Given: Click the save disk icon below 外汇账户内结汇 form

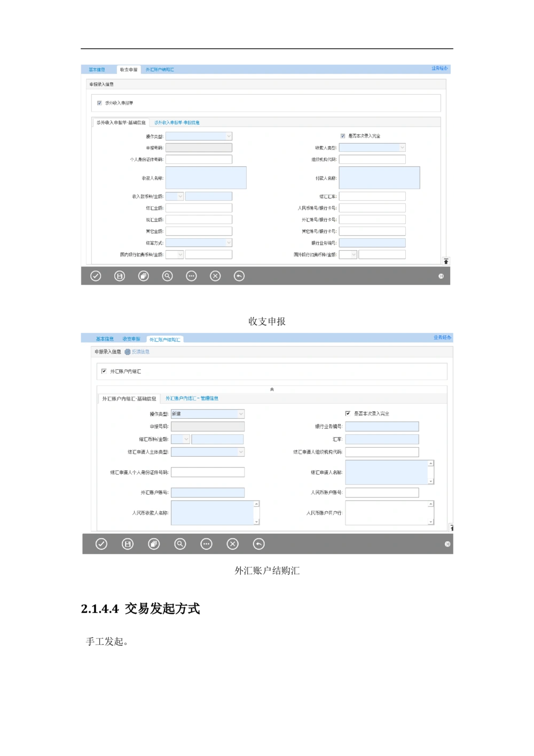Looking at the screenshot, I should (x=128, y=544).
